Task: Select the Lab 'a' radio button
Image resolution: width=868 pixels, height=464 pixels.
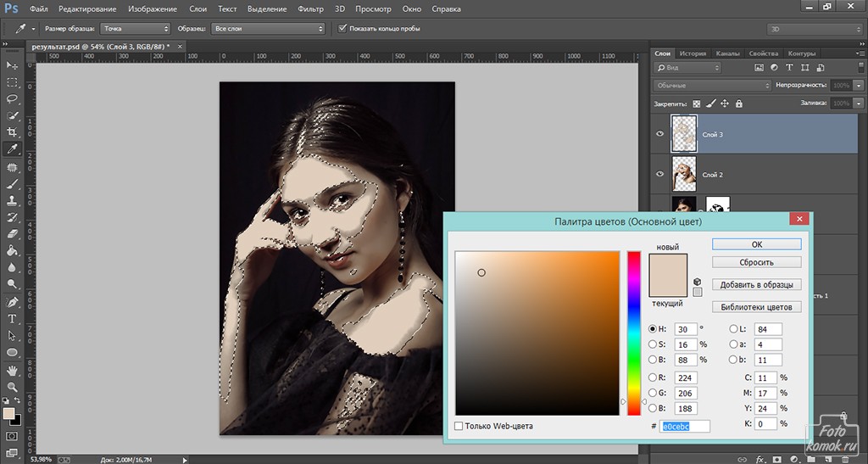Action: click(733, 344)
